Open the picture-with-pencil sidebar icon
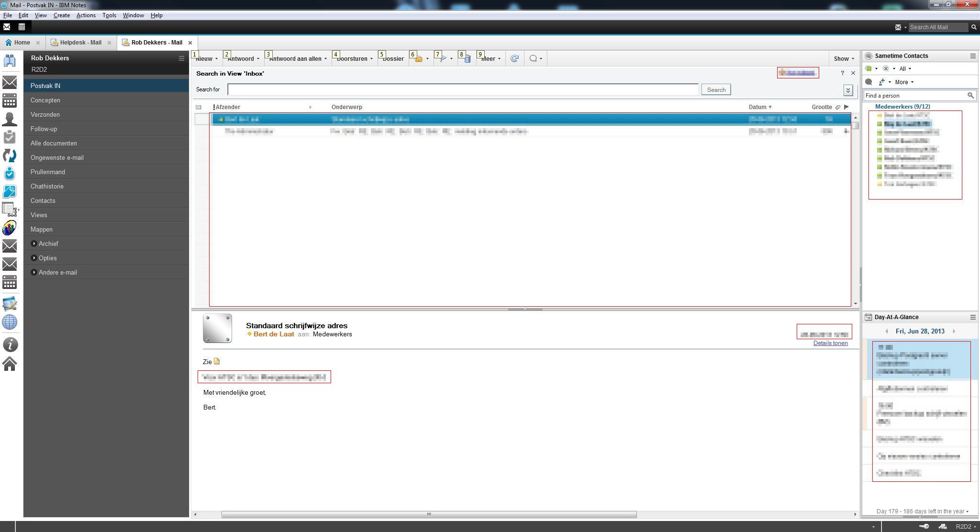 [10, 304]
